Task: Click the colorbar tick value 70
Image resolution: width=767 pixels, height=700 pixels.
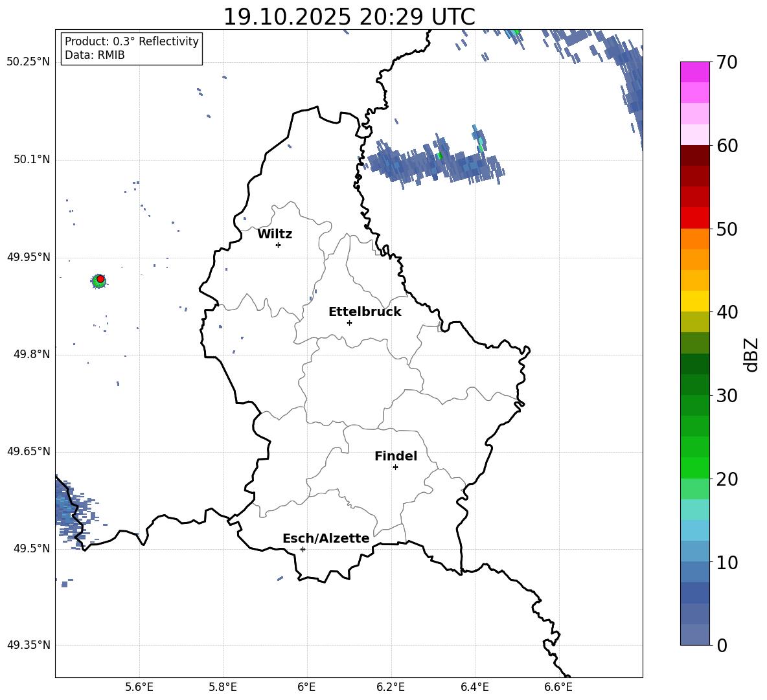Action: (727, 63)
